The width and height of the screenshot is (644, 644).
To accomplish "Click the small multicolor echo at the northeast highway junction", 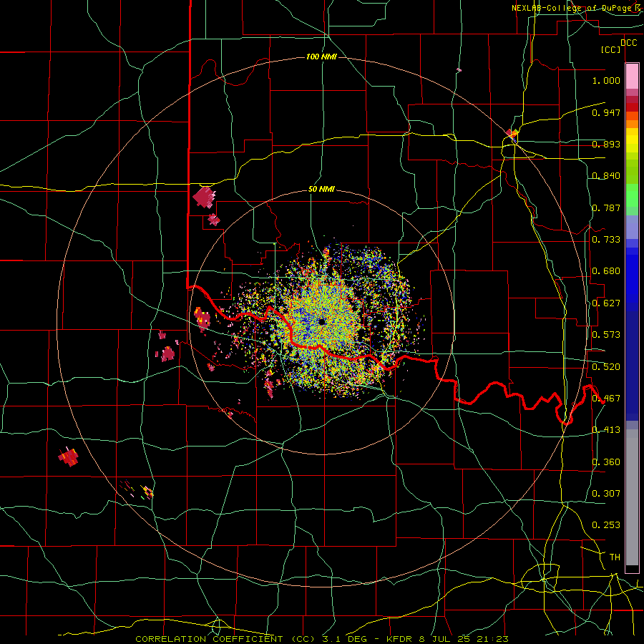I will pos(512,134).
